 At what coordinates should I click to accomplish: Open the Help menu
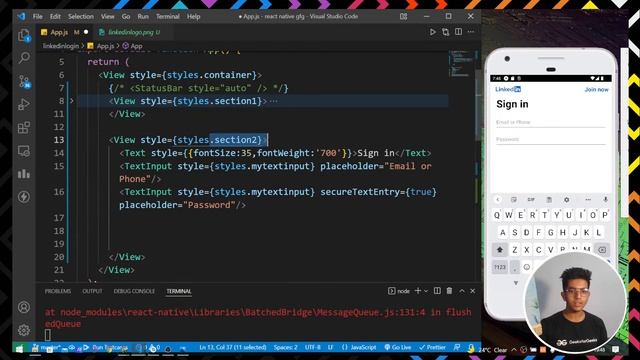tap(193, 16)
